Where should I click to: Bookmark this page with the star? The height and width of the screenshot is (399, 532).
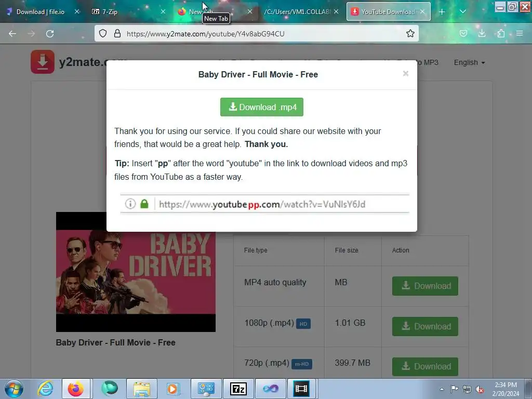coord(410,33)
